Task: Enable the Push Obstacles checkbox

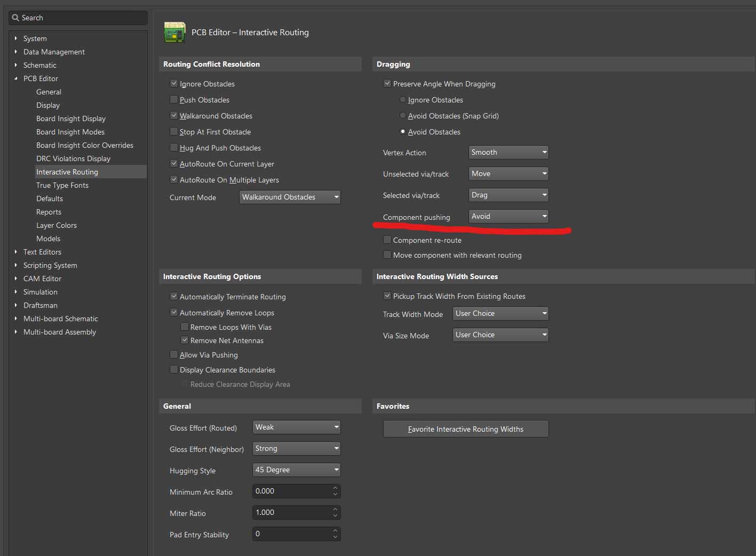Action: pyautogui.click(x=174, y=100)
